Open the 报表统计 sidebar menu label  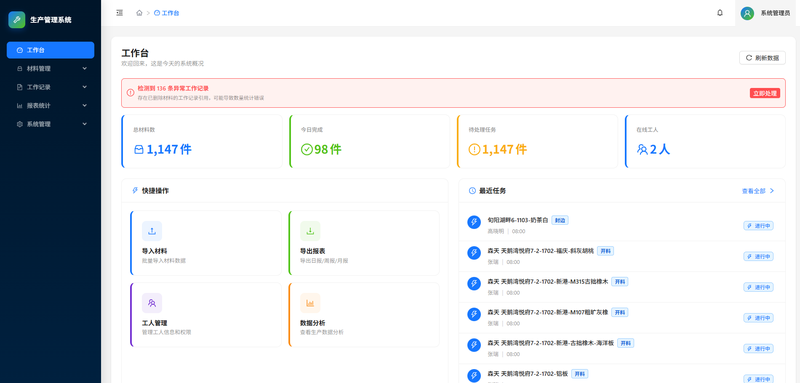pyautogui.click(x=39, y=106)
